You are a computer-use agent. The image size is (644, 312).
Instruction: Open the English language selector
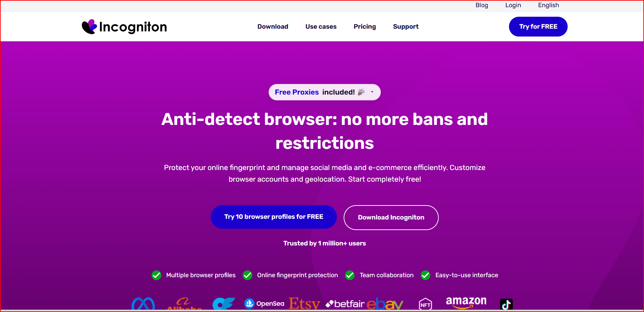coord(548,5)
